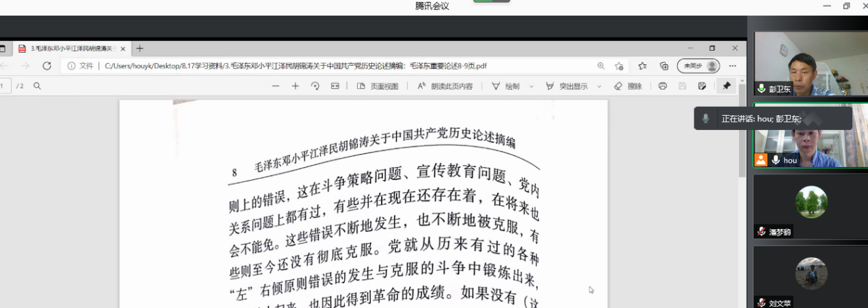Rotate the PDF page
This screenshot has height=308, width=868.
click(315, 86)
